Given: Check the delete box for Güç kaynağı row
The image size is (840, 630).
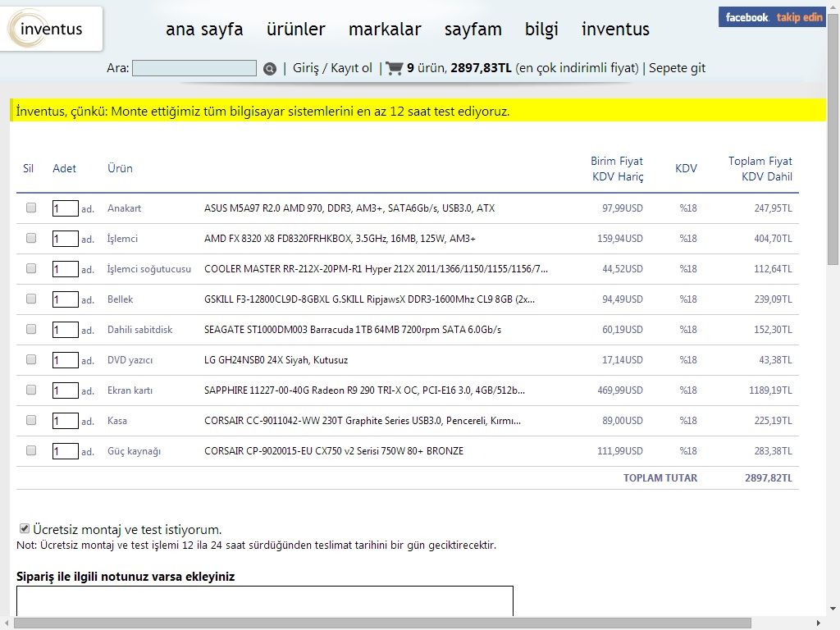Looking at the screenshot, I should coord(31,450).
